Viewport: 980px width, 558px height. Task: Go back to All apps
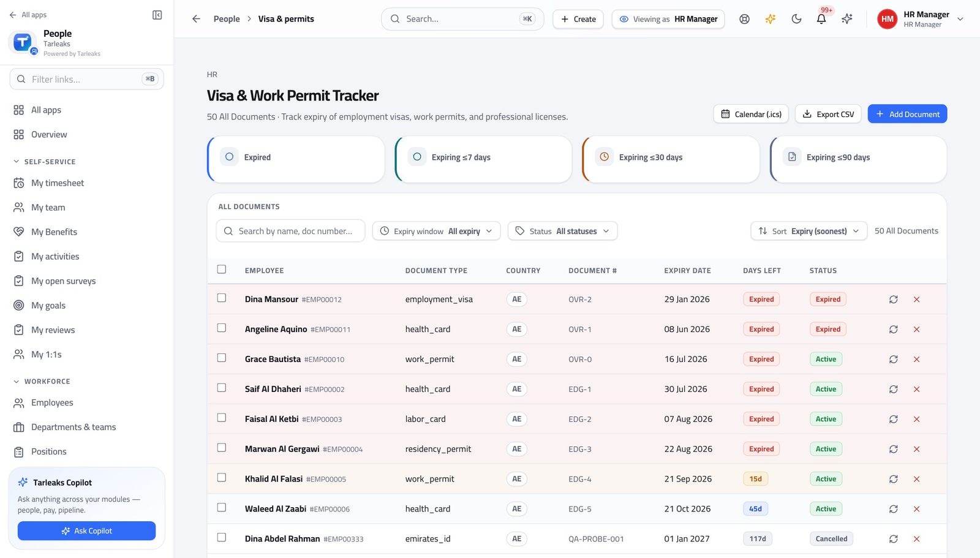(x=28, y=15)
